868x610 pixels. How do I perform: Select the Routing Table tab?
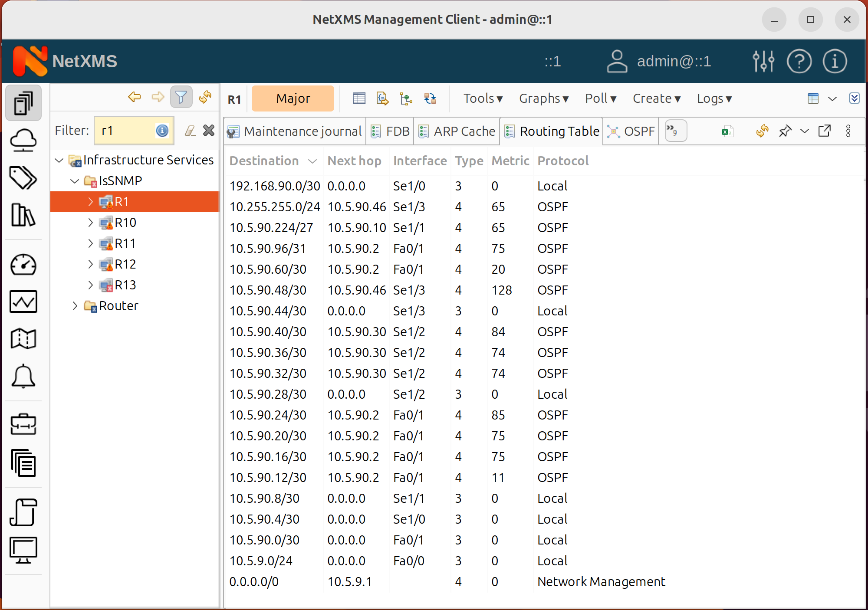click(552, 131)
